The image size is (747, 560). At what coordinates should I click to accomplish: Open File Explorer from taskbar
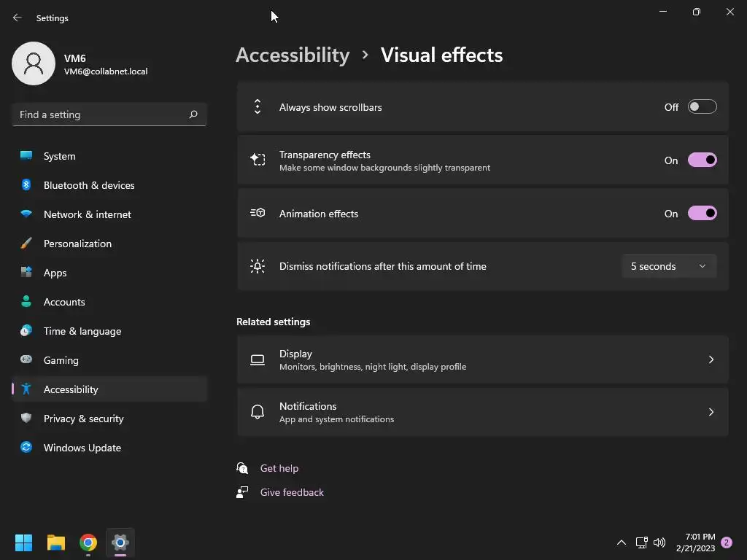(x=56, y=542)
